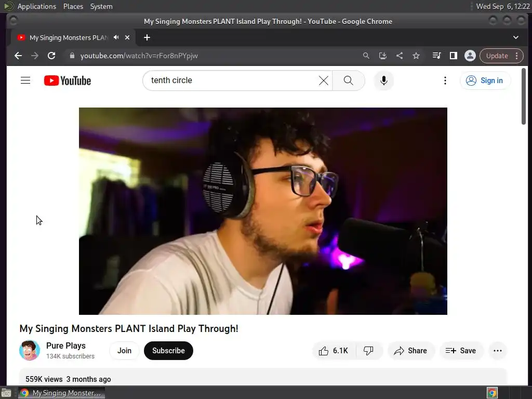This screenshot has width=532, height=399.
Task: Open Chrome profile avatar icon
Action: pos(470,56)
